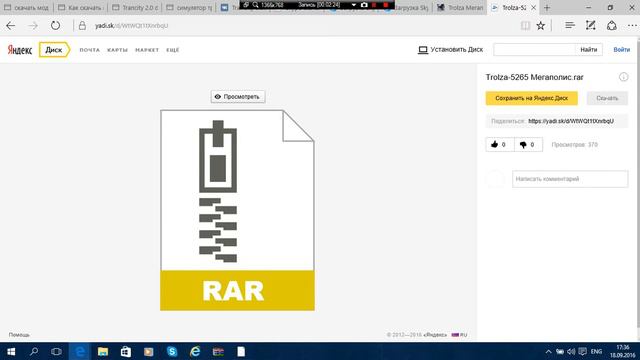Open Skype from the taskbar
Viewport: 640px width, 360px height.
pos(172,351)
